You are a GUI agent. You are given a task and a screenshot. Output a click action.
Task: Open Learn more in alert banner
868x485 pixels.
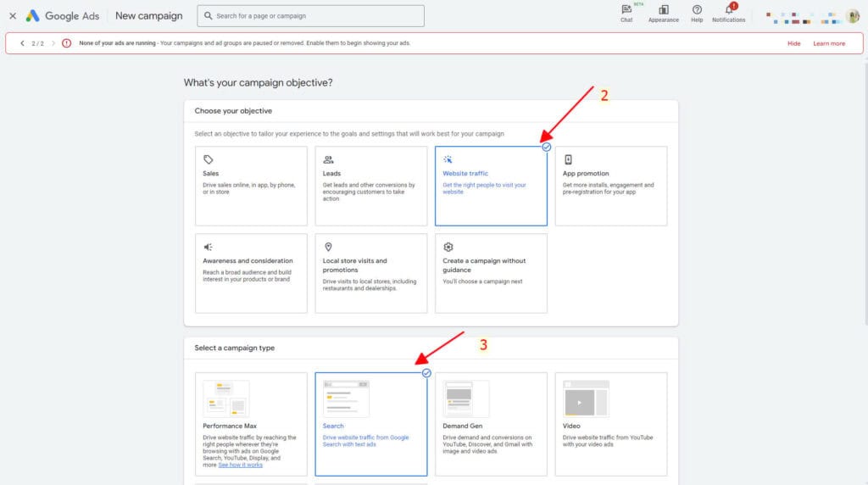829,43
